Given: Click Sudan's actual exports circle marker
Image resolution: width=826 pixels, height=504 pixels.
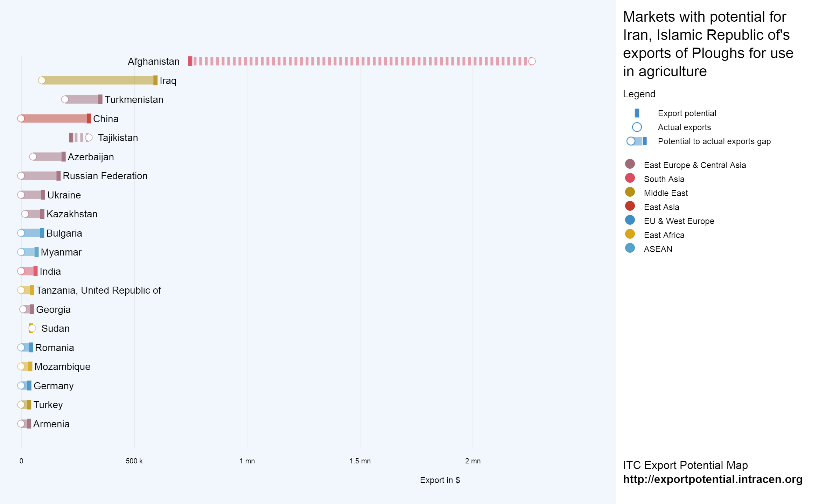Looking at the screenshot, I should 32,328.
